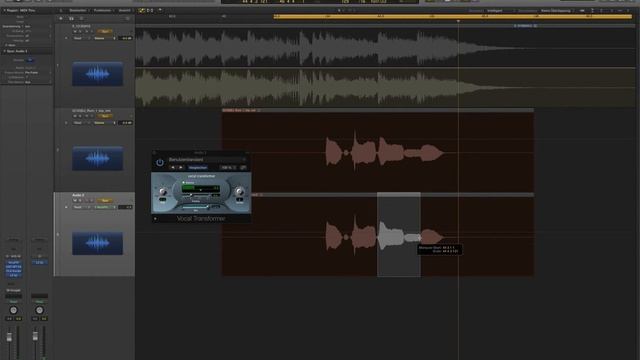
Task: Solo the second track with its S button
Action: (80, 116)
